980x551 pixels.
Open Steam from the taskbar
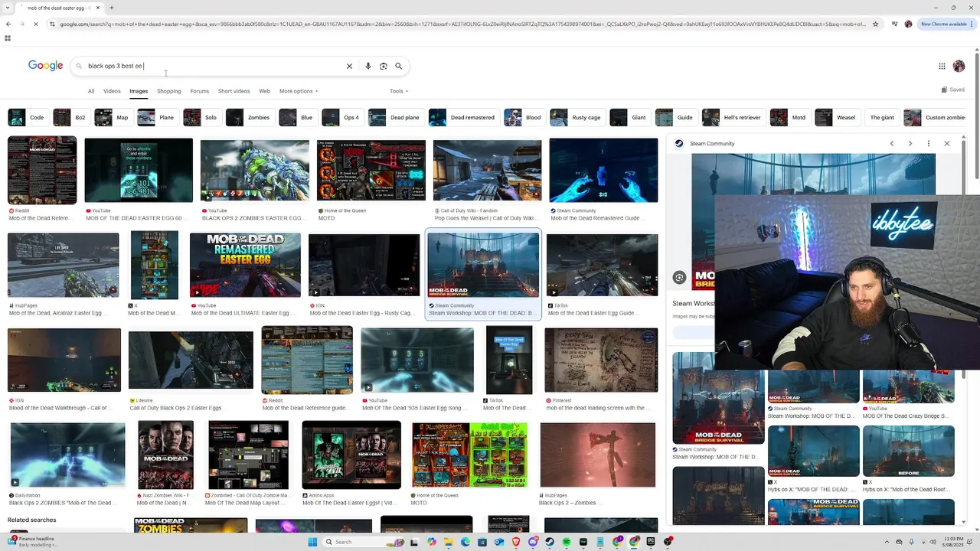(550, 542)
